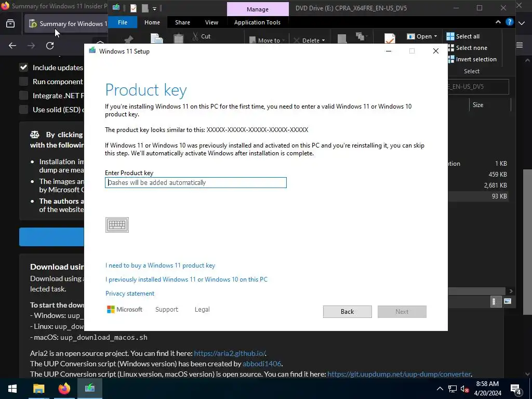Open customize quick access toolbar dropdown
The image size is (532, 399).
(x=155, y=8)
